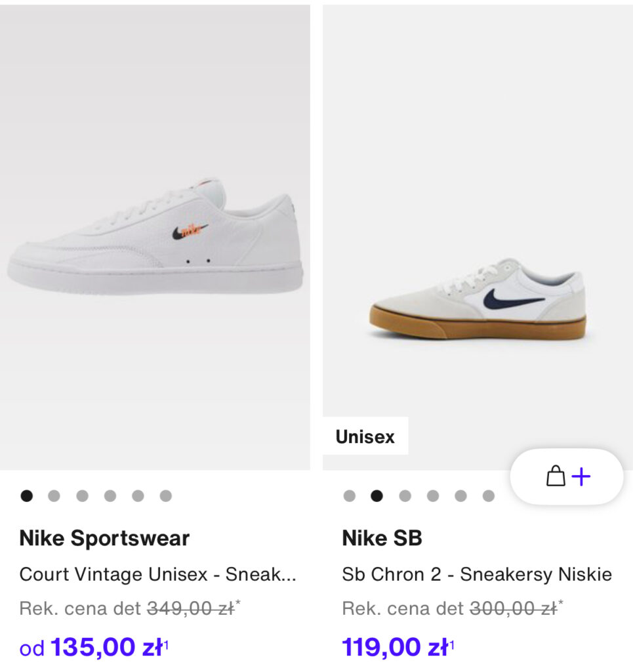Select first carousel dot under Court Vintage

click(x=26, y=496)
